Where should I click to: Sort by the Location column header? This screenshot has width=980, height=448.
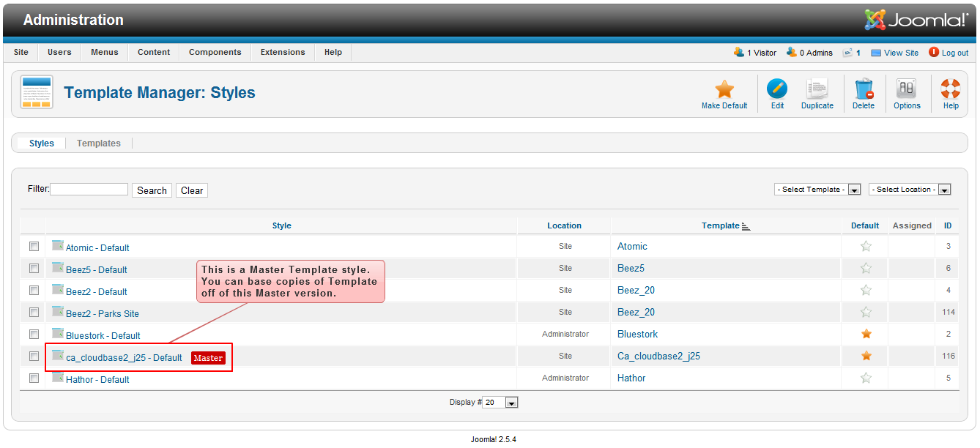(x=564, y=225)
